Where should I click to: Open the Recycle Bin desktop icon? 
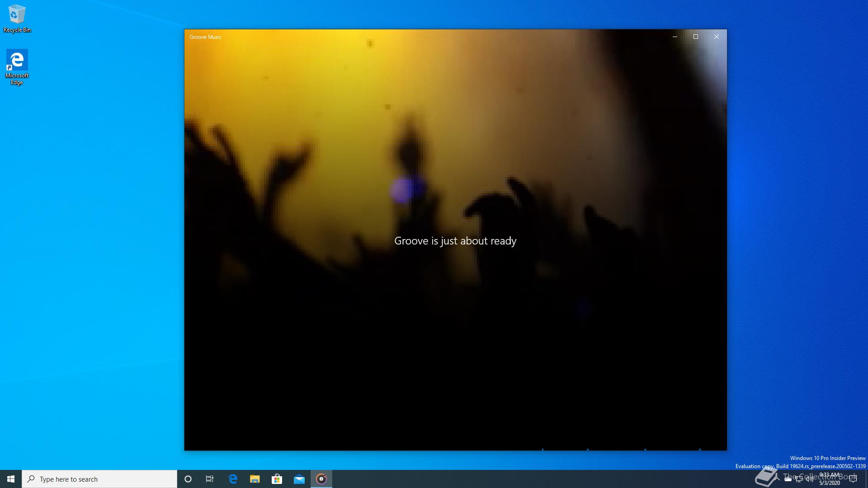coord(17,19)
